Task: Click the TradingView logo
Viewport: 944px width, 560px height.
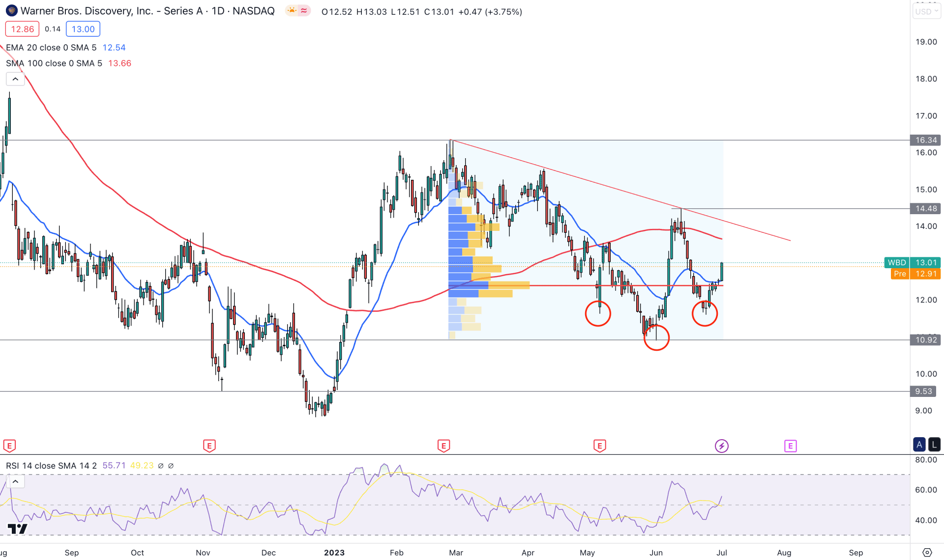Action: 17,529
